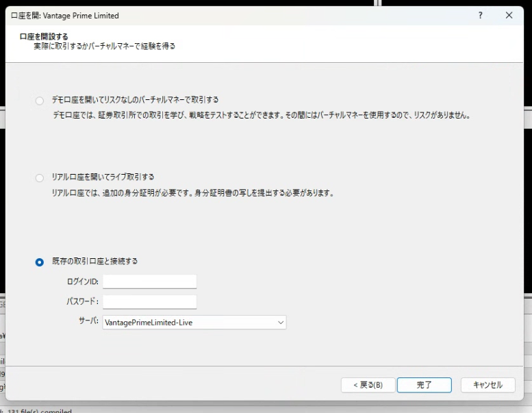The image size is (532, 413).
Task: Click the real account identity requirement description
Action: (193, 193)
